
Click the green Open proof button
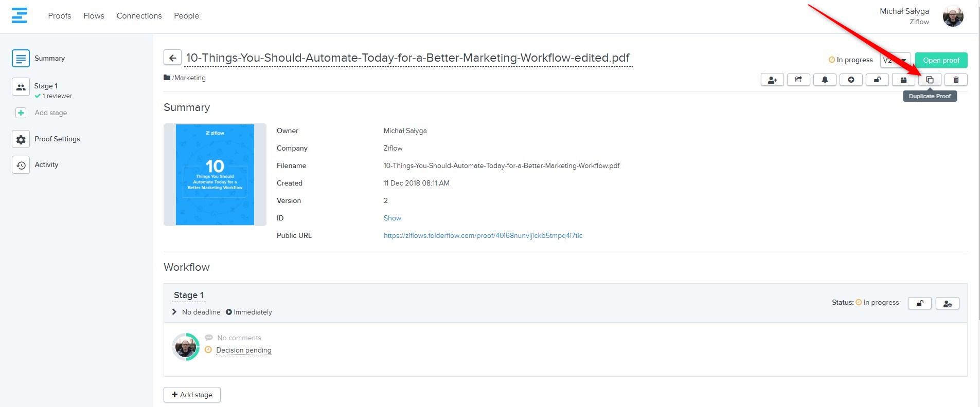point(941,60)
